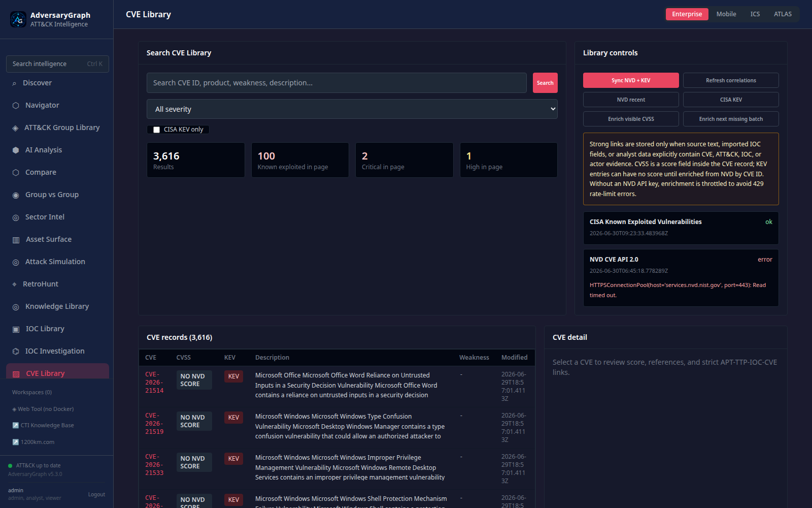Click the ATT&CK Group Library icon

click(x=15, y=128)
